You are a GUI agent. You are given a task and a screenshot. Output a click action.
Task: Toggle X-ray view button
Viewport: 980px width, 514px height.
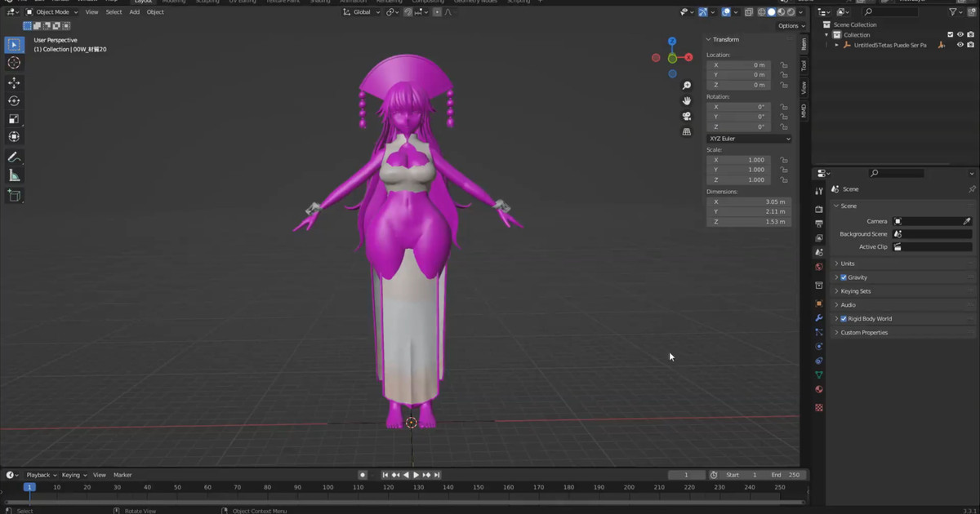point(749,12)
